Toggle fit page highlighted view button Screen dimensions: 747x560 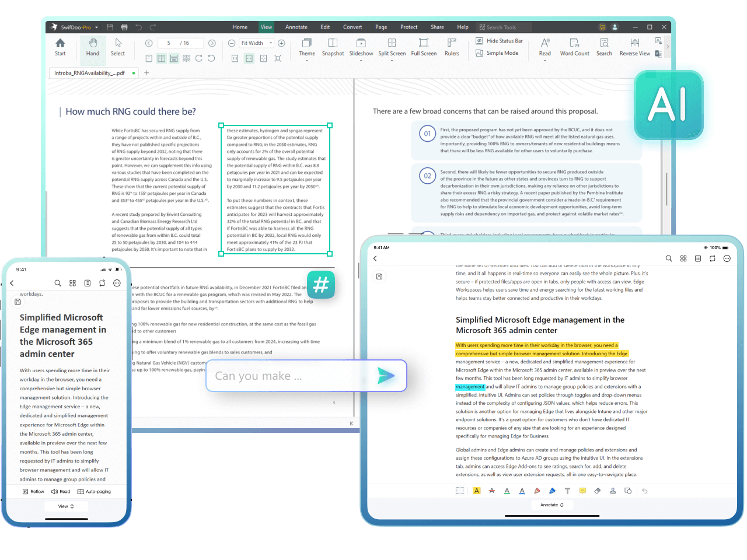coord(249,58)
